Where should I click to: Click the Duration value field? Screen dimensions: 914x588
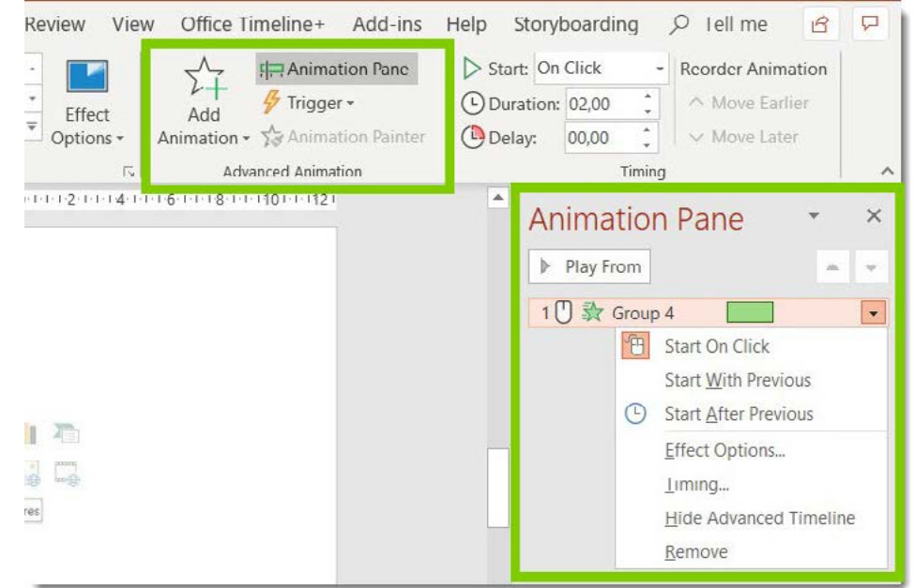(602, 104)
